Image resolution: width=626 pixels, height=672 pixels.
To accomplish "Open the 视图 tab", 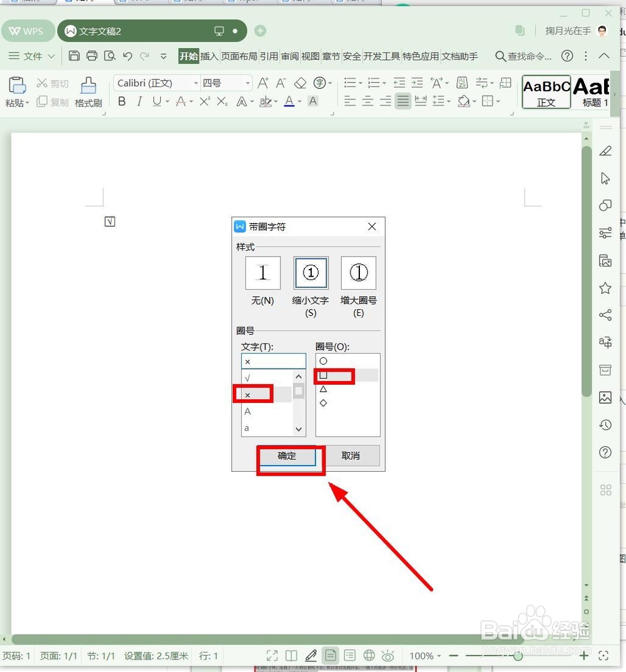I will point(310,56).
